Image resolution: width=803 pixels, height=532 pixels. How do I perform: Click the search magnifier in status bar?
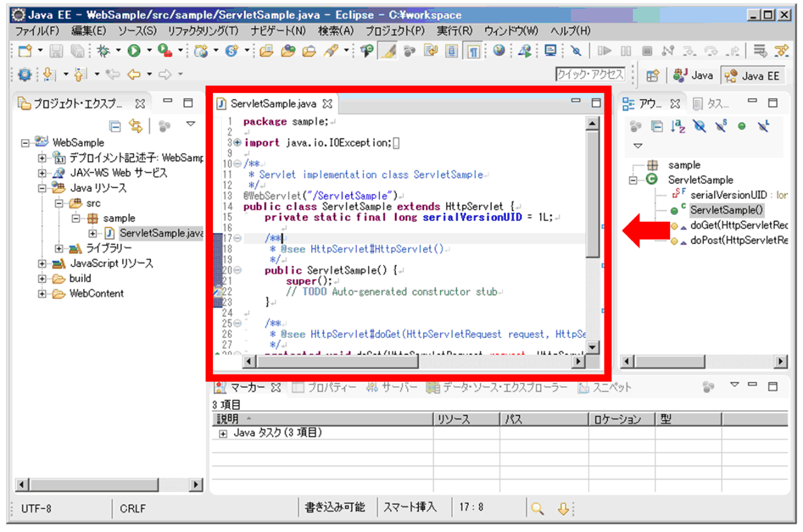tap(537, 509)
